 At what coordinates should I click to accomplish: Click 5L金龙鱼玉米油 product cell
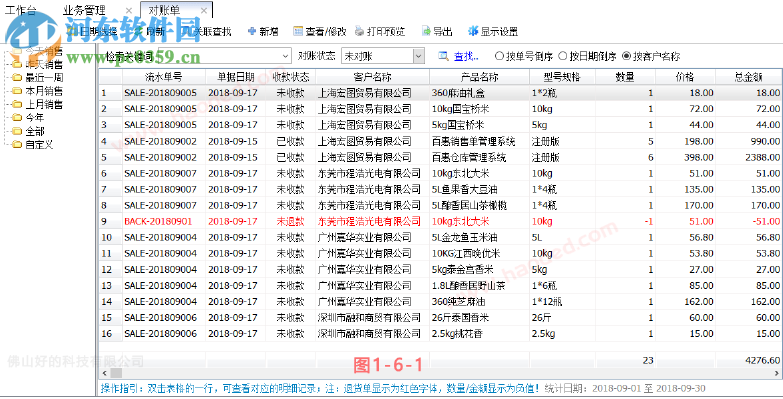pos(480,237)
